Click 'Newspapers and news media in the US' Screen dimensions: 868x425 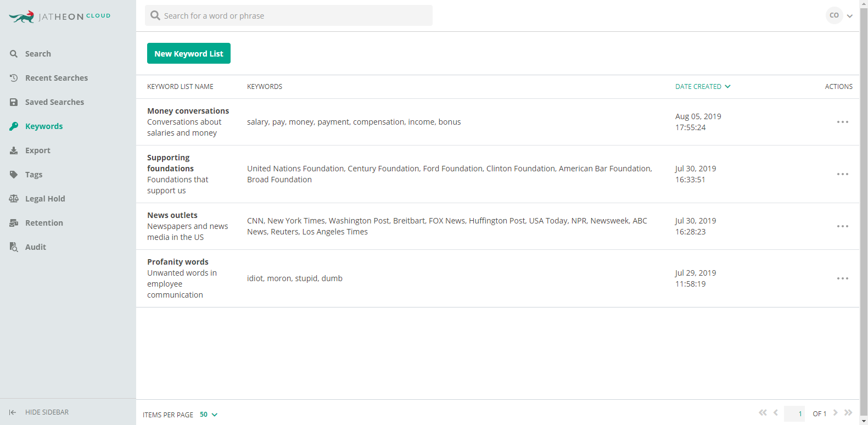click(188, 232)
